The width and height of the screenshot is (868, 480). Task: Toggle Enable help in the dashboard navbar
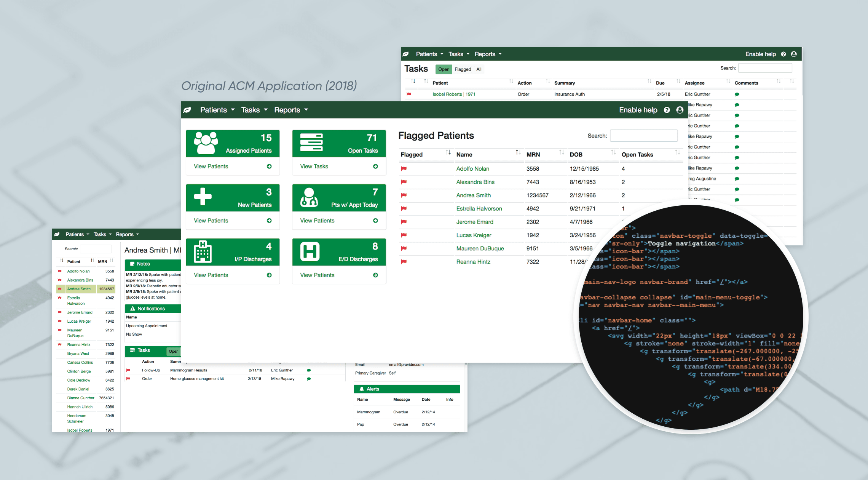(638, 110)
